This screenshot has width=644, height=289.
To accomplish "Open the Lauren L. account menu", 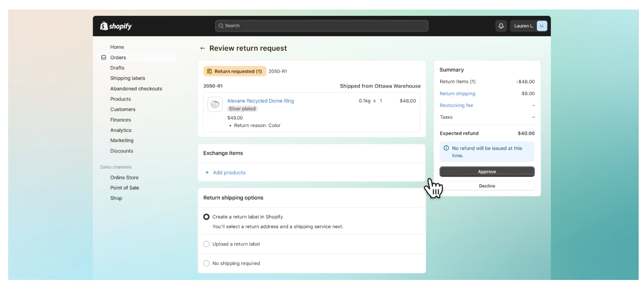I will tap(523, 26).
